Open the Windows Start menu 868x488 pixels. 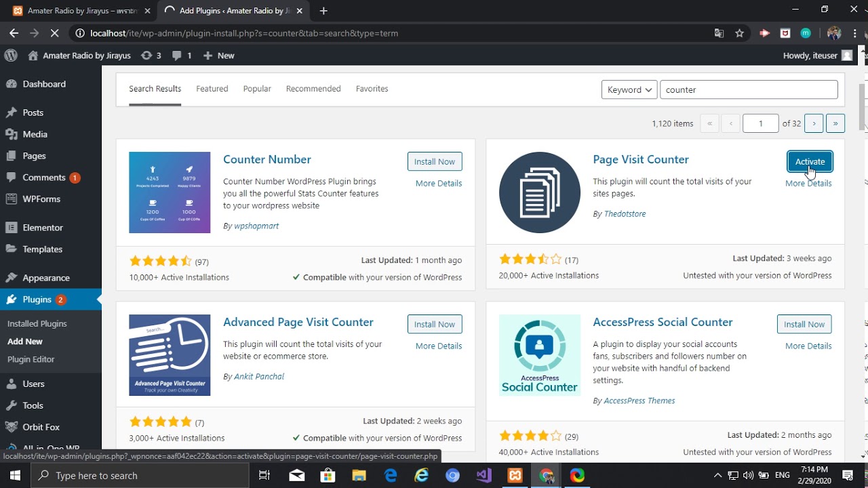(16, 475)
